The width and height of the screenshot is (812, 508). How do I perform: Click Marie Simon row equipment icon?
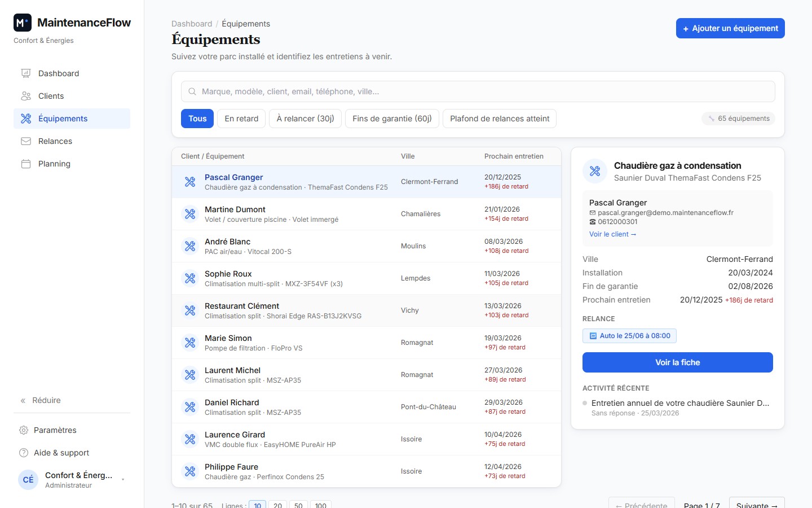pos(190,343)
